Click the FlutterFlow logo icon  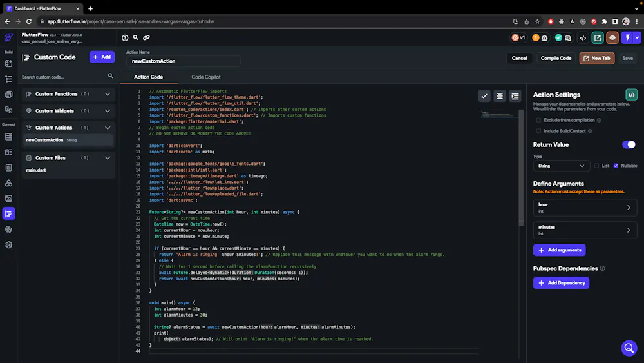point(8,37)
